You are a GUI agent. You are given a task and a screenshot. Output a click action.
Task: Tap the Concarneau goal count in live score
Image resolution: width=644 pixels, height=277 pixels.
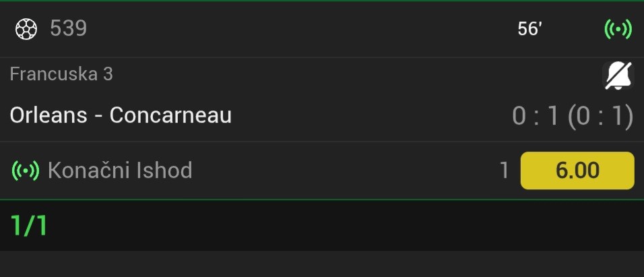(553, 117)
